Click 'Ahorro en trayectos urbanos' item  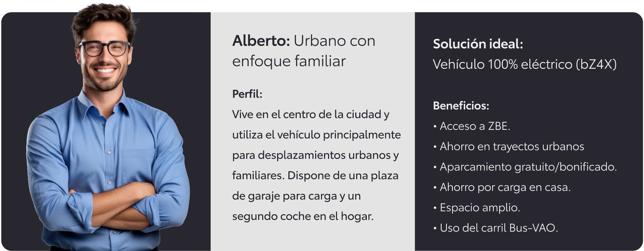tap(509, 146)
